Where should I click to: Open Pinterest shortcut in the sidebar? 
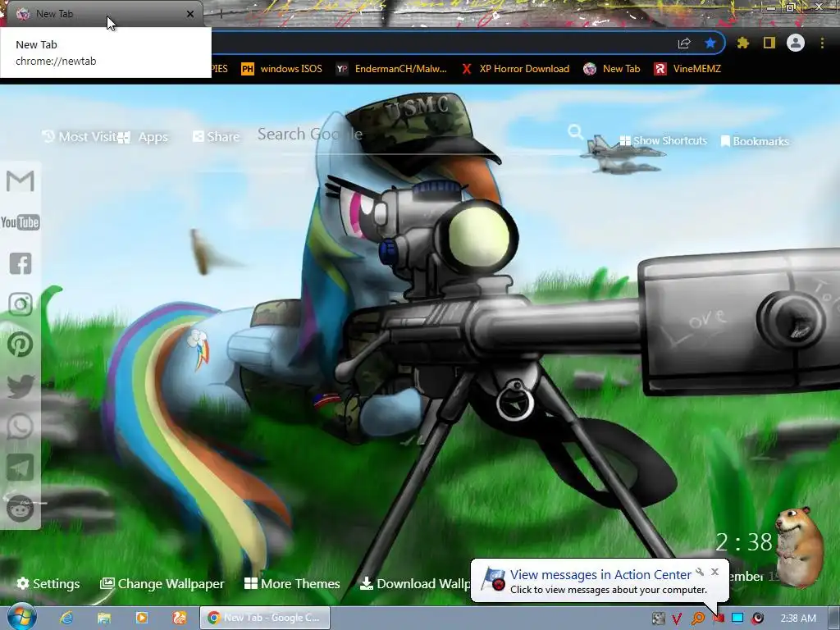21,345
